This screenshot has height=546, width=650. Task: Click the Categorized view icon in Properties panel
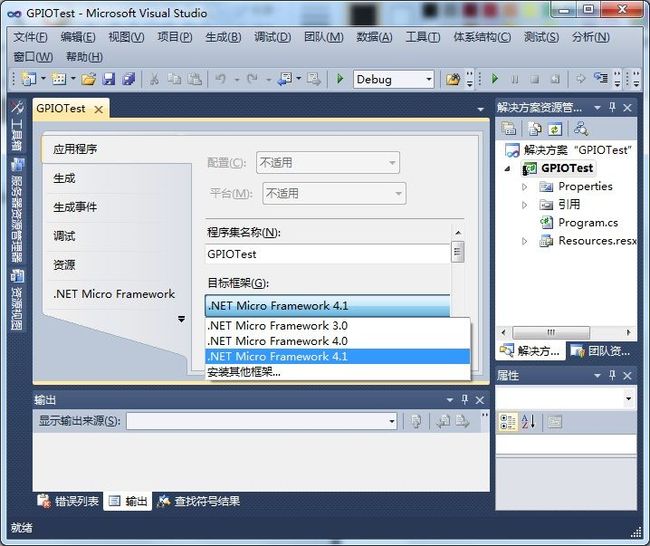[507, 422]
